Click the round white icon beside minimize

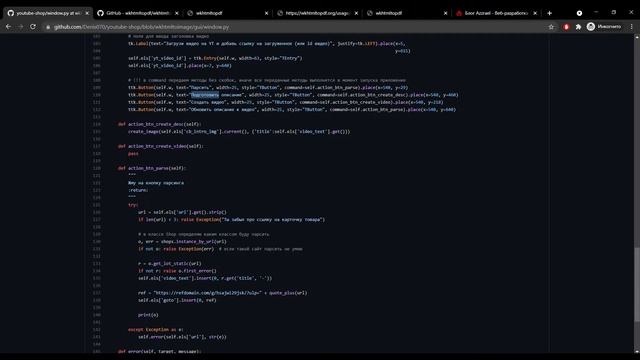[x=579, y=13]
